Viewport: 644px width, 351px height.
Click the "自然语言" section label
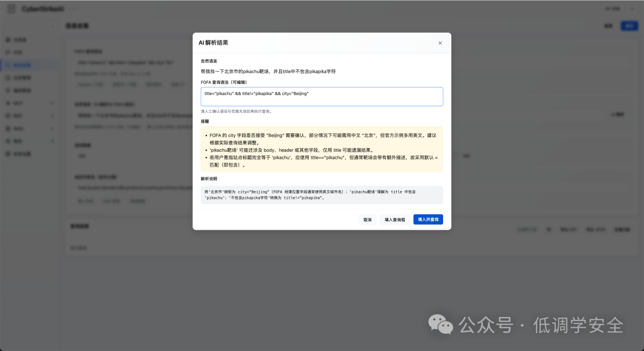coord(209,61)
